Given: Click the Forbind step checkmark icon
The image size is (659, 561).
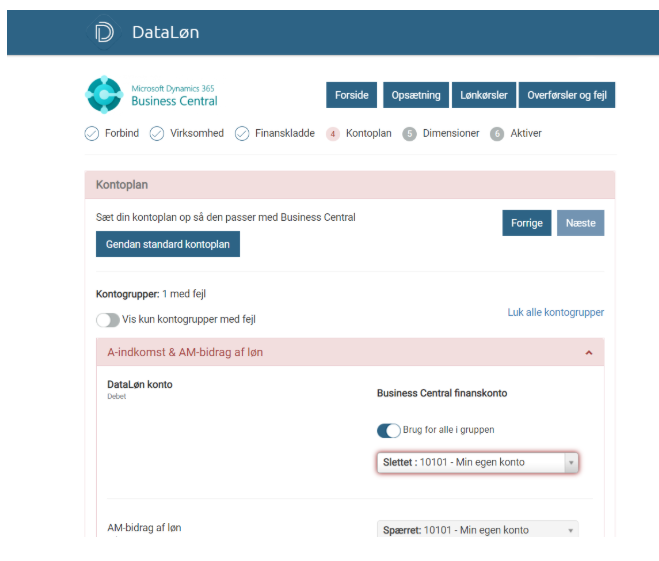Looking at the screenshot, I should click(x=92, y=134).
